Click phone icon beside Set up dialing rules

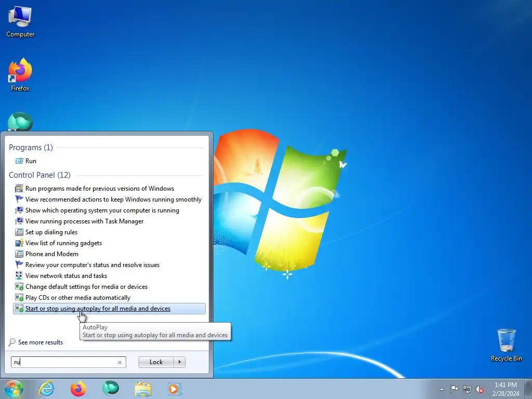[19, 232]
